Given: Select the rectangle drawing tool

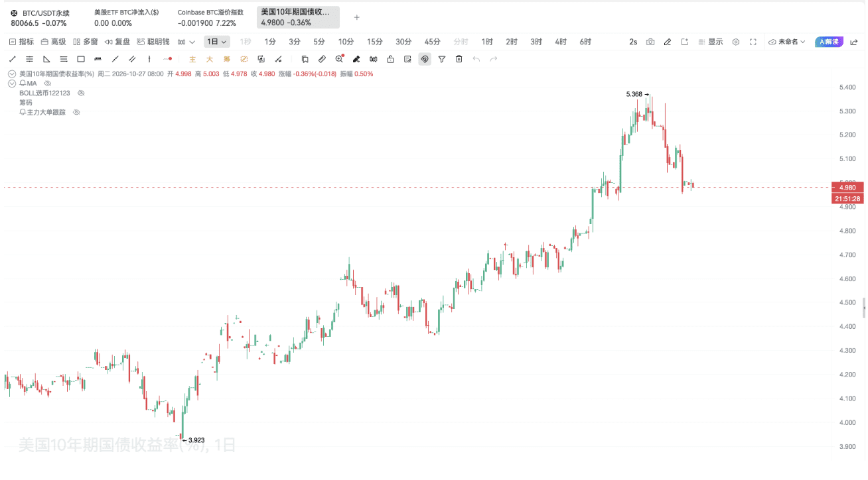Looking at the screenshot, I should (81, 59).
